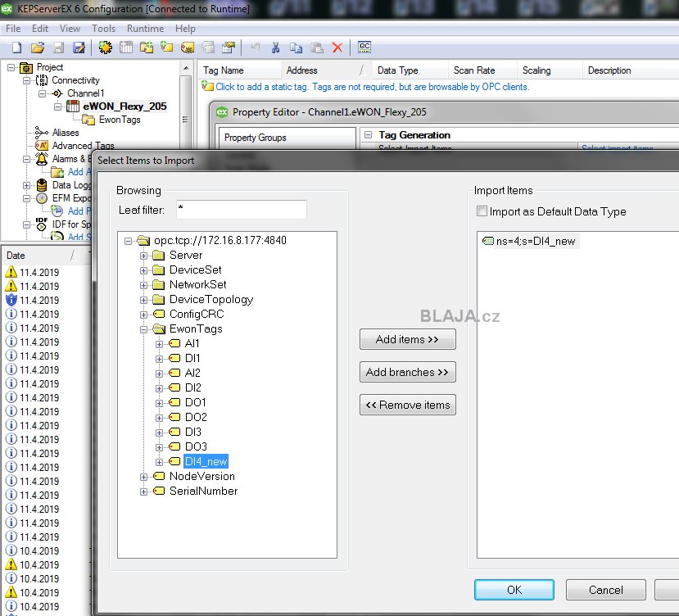Click the Leaf filter input field
This screenshot has height=616, width=679.
242,210
